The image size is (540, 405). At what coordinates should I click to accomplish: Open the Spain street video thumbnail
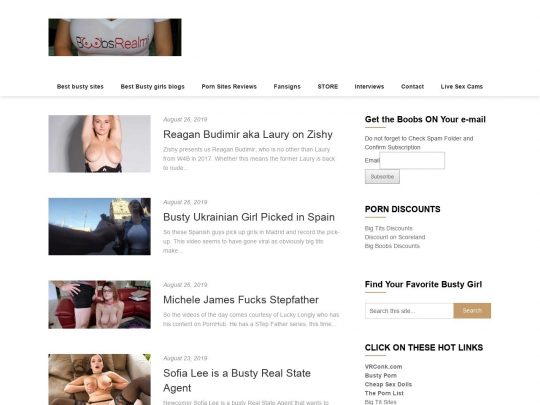tap(100, 227)
